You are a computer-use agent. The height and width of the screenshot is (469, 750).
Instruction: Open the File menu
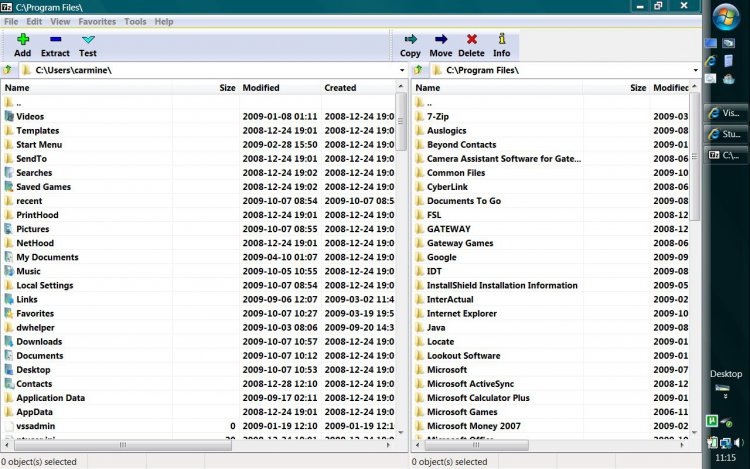[11, 22]
